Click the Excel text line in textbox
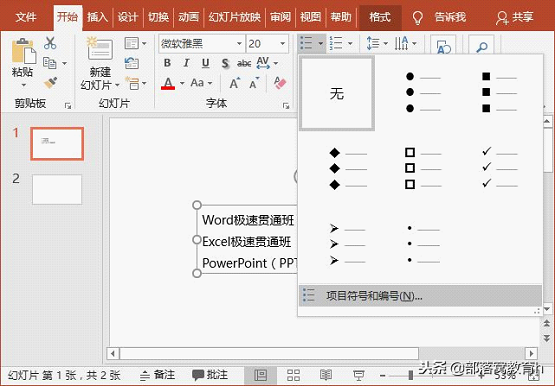Image resolution: width=555 pixels, height=386 pixels. tap(246, 242)
